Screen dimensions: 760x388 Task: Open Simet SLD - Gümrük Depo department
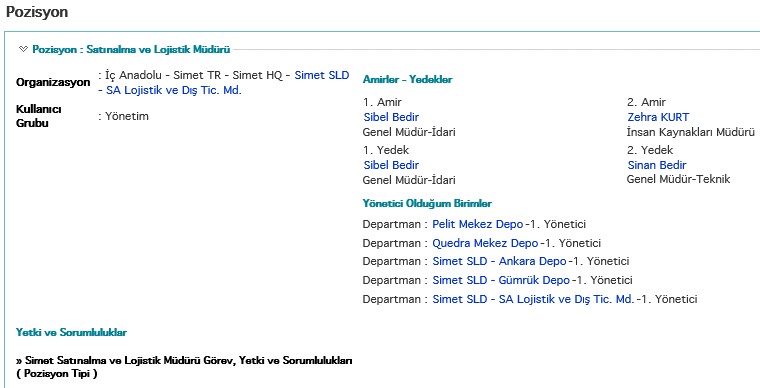(x=501, y=280)
